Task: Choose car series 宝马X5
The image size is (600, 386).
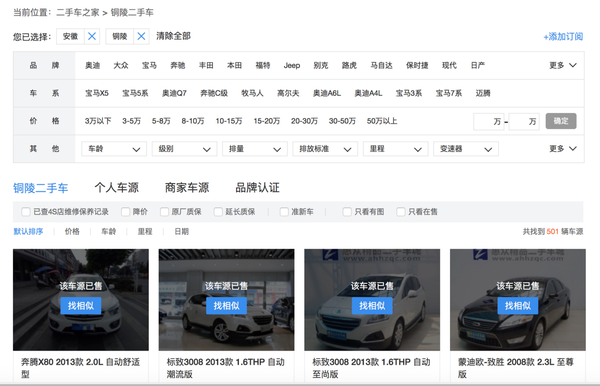Action: click(x=97, y=93)
